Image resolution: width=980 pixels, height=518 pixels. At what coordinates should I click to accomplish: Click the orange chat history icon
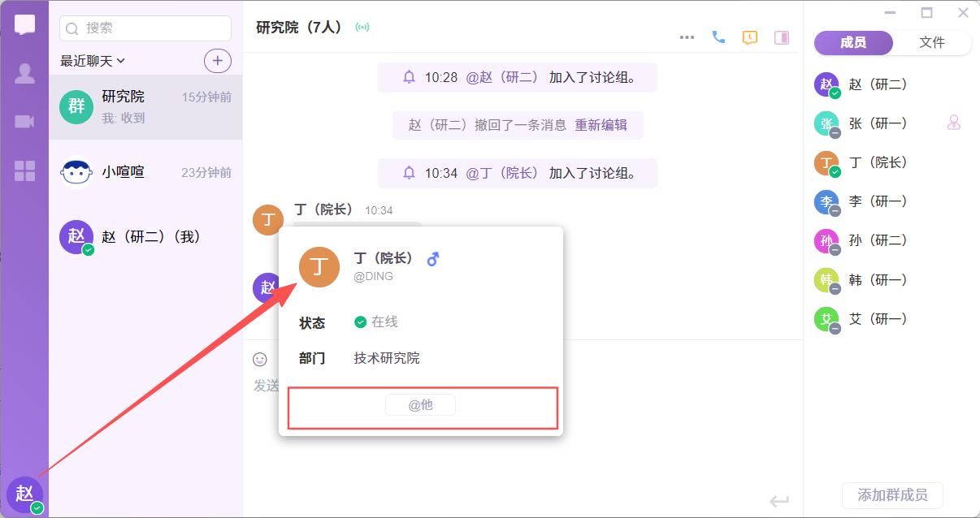click(x=750, y=37)
